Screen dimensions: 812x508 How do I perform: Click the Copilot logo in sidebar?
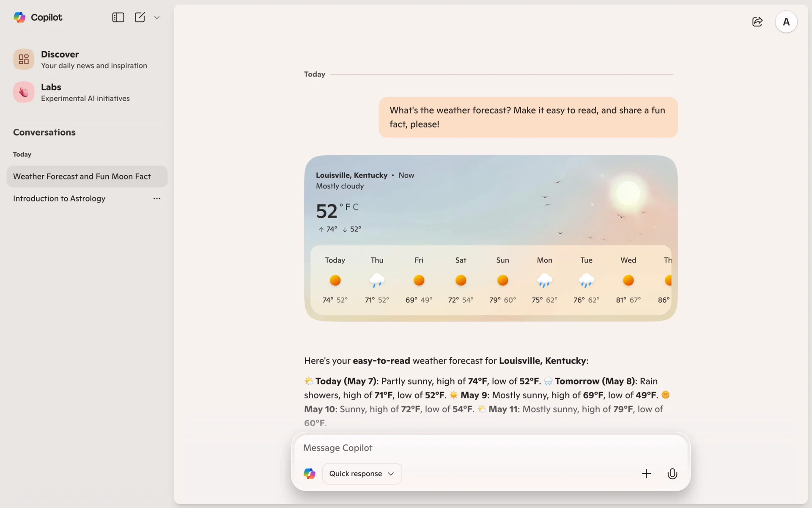[x=20, y=17]
